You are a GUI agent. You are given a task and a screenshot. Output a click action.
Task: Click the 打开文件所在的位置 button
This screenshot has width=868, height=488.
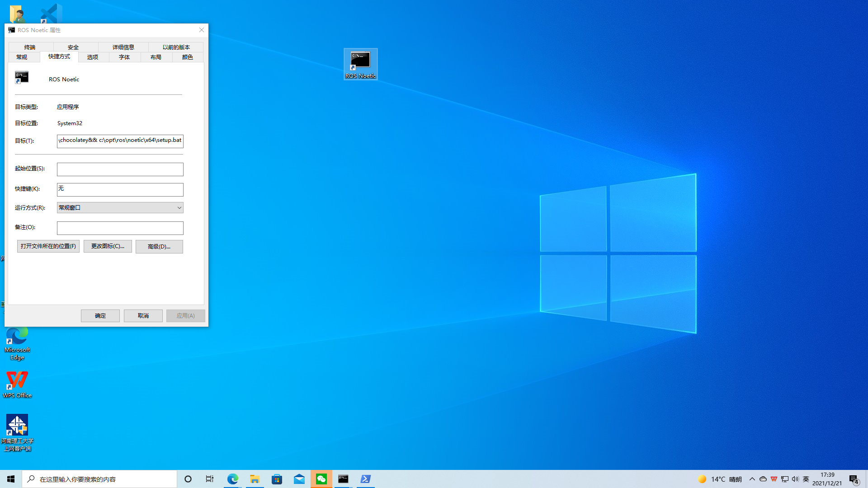tap(48, 246)
